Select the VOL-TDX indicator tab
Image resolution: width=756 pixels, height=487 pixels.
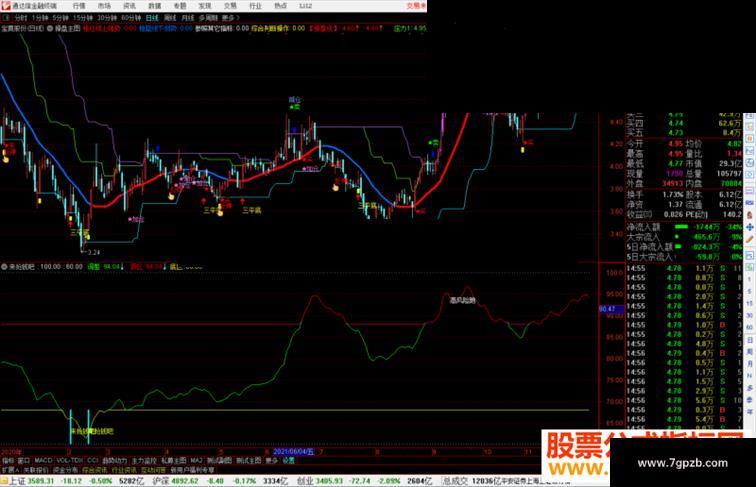(70, 460)
